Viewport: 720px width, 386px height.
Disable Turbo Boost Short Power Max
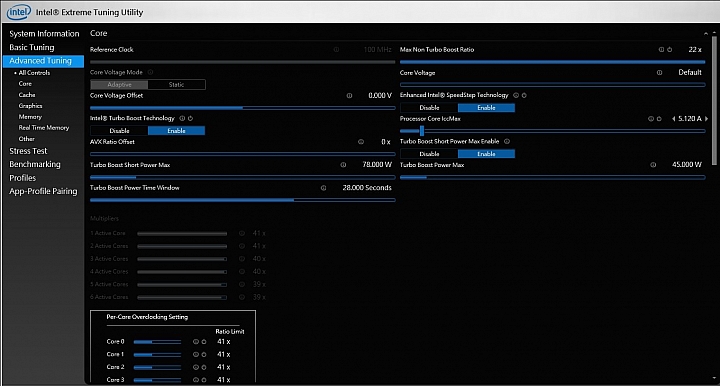tap(429, 154)
